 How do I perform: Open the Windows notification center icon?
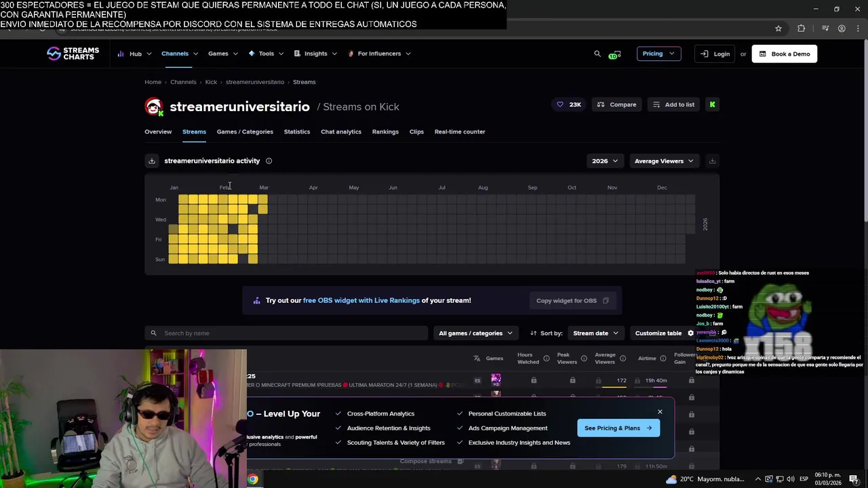tap(854, 479)
